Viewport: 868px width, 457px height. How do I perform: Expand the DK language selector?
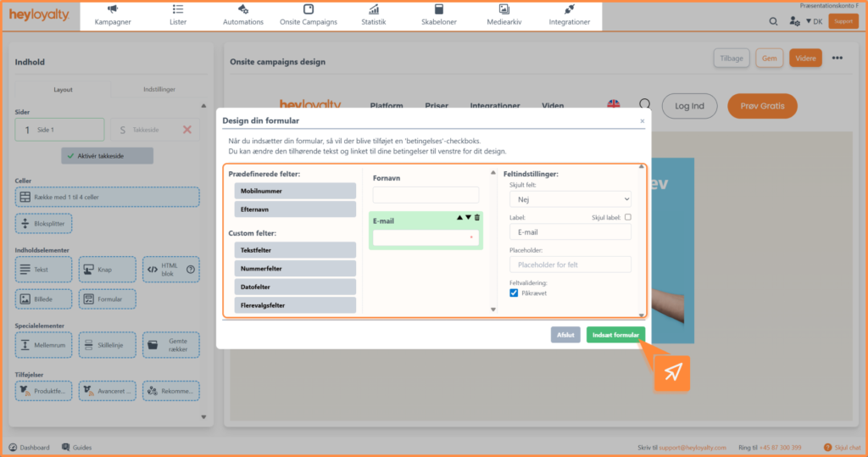[814, 21]
